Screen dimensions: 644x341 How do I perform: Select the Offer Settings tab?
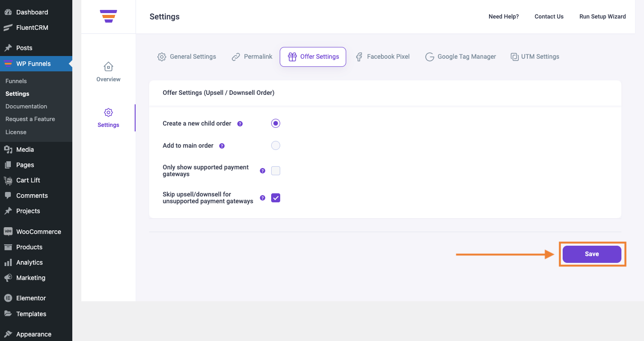(x=313, y=57)
